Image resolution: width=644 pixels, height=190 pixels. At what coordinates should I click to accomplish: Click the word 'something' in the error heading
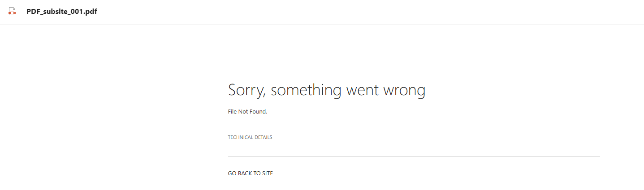tap(306, 90)
